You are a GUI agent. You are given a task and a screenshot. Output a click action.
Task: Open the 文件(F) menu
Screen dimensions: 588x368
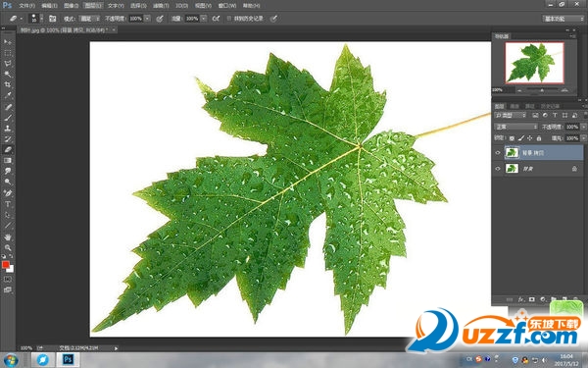coord(26,6)
